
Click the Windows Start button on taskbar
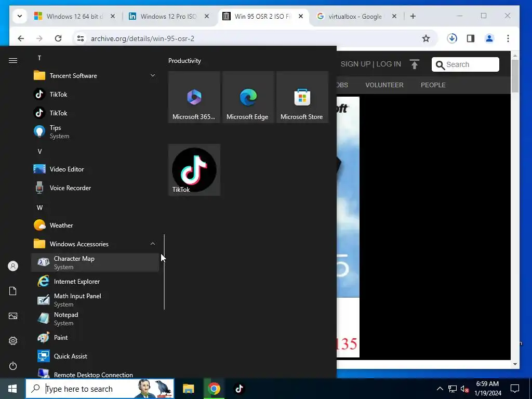click(x=12, y=389)
